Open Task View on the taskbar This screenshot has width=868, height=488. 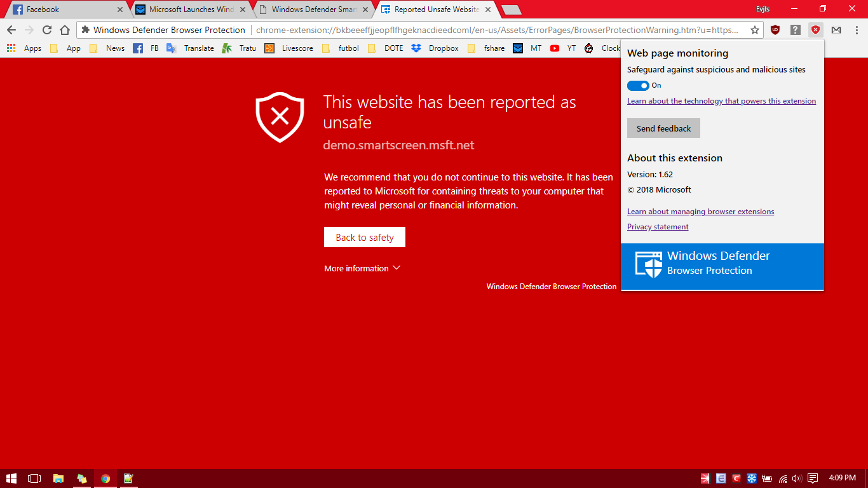coord(34,478)
